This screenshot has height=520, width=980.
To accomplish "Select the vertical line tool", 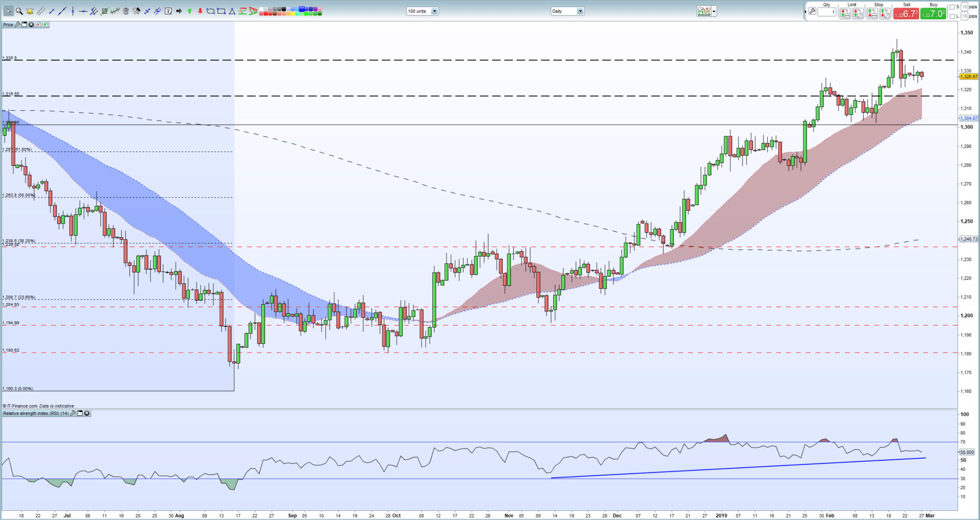I will [73, 11].
